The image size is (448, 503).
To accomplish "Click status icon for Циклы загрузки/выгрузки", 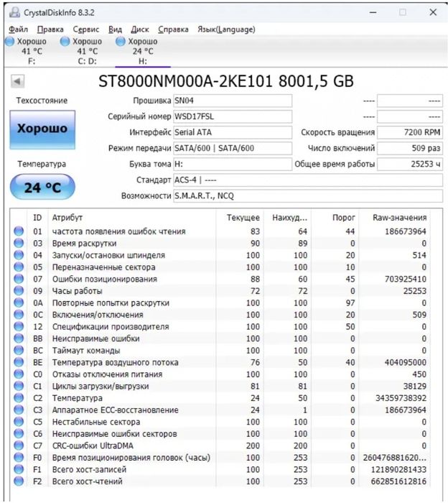I will pos(19,386).
